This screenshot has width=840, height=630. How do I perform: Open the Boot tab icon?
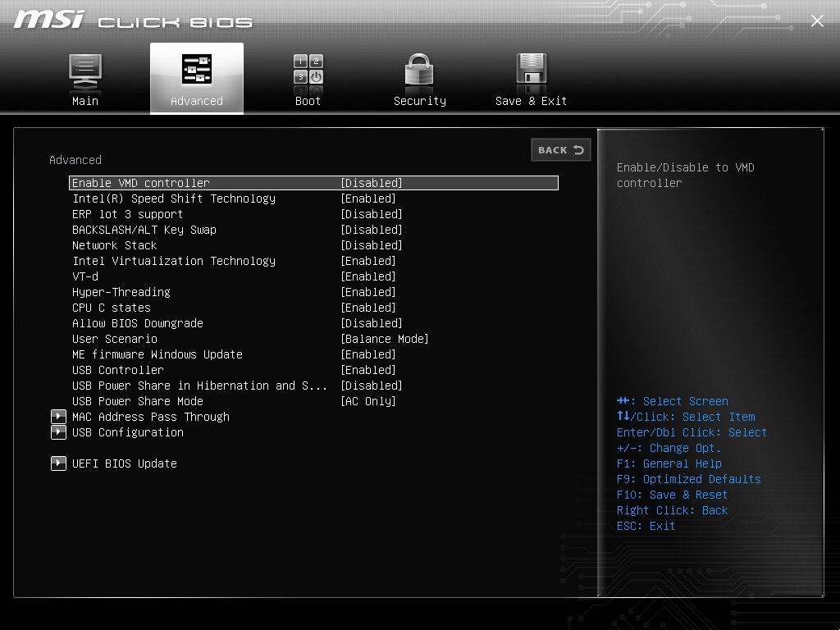pyautogui.click(x=308, y=71)
